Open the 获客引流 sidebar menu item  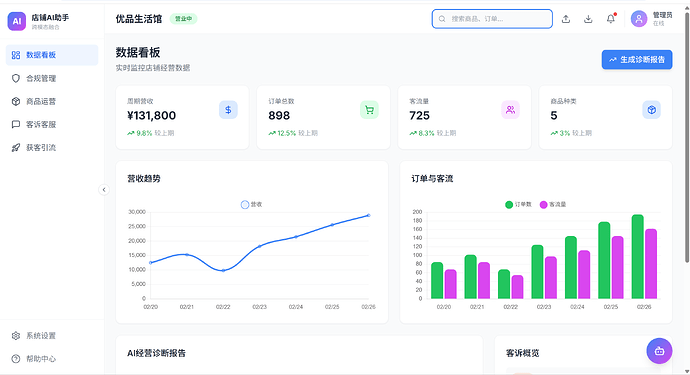tap(52, 147)
